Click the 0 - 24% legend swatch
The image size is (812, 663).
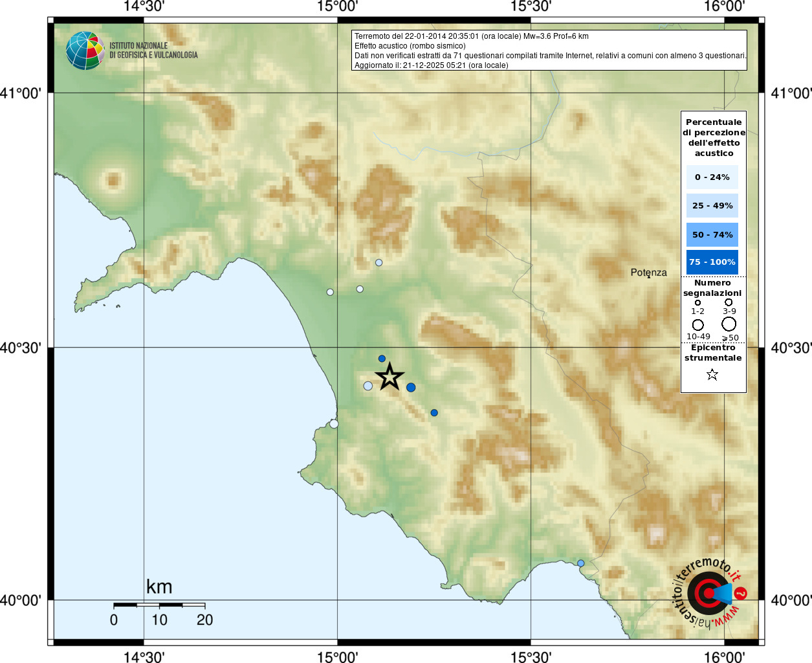(712, 177)
